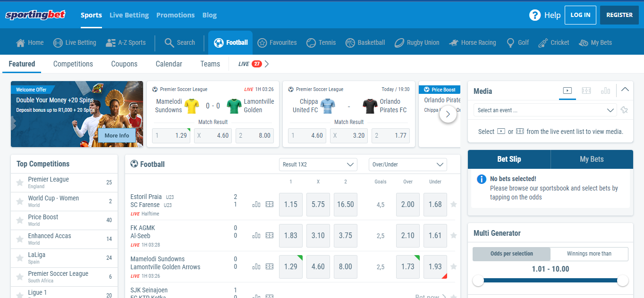644x298 pixels.
Task: Adjust the Multi Generator odds range slider
Action: (478, 280)
